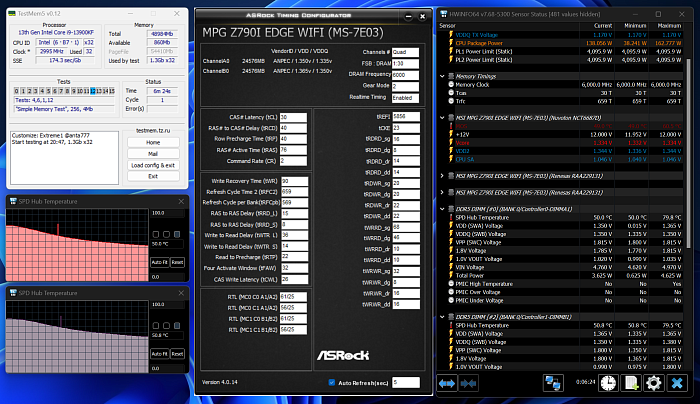Collapse DDR5 DIMM [#2] sensor group
Screen dimensions: 700x404
pyautogui.click(x=442, y=317)
